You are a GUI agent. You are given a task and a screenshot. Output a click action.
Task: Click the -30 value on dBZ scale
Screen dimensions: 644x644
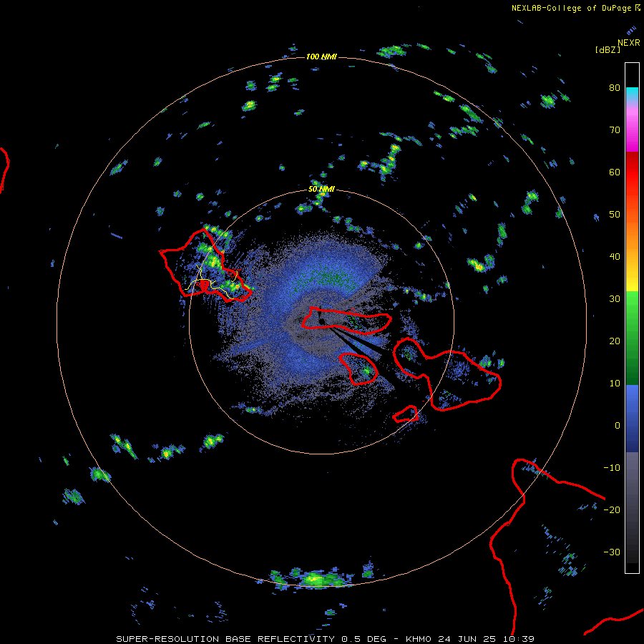(612, 552)
